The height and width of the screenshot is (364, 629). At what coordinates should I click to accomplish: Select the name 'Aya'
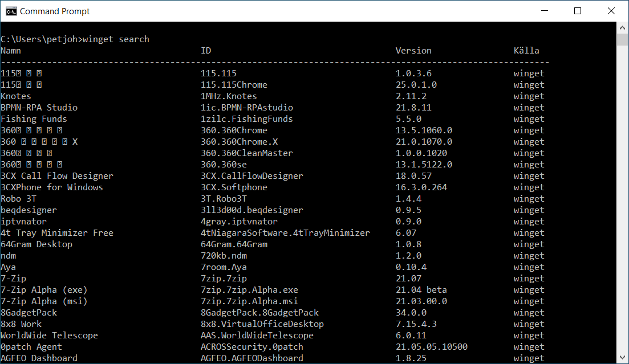pyautogui.click(x=9, y=267)
